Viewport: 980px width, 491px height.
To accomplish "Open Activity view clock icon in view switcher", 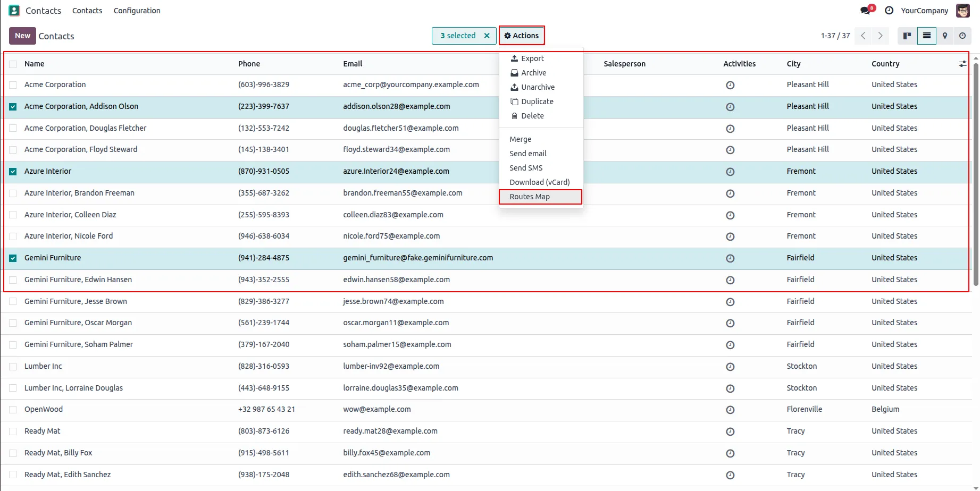I will coord(962,36).
